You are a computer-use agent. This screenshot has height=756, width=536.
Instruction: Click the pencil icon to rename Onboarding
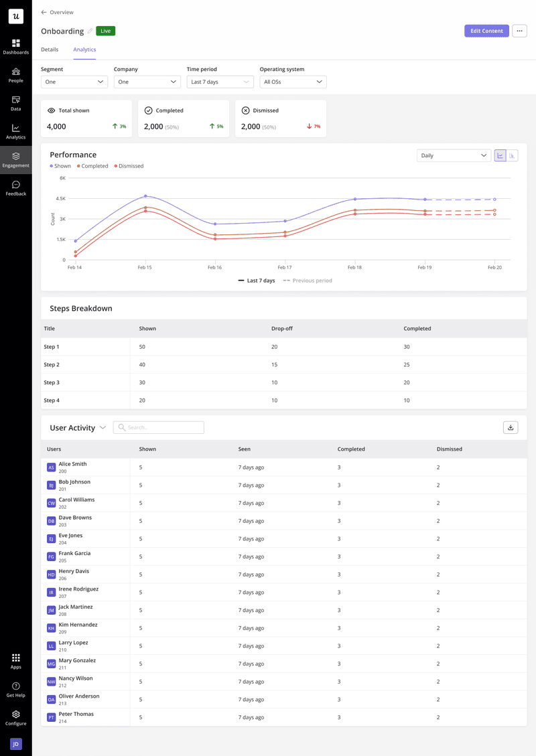tap(88, 31)
